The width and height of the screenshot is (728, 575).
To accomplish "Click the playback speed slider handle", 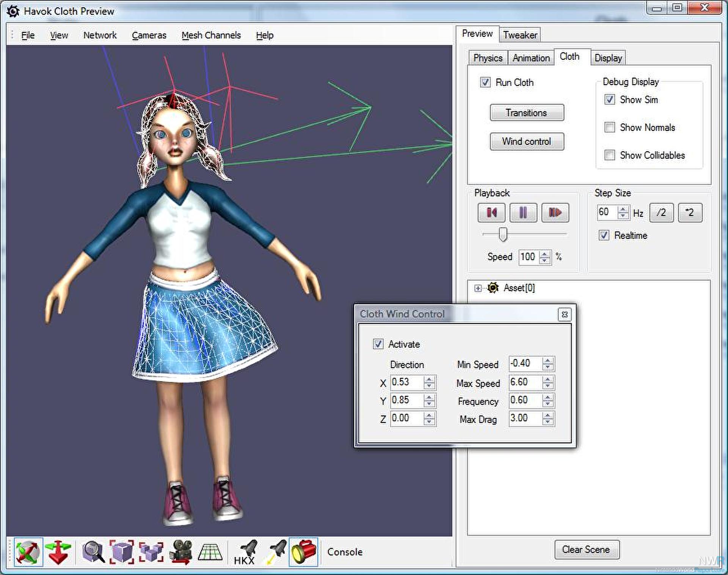I will (x=503, y=234).
